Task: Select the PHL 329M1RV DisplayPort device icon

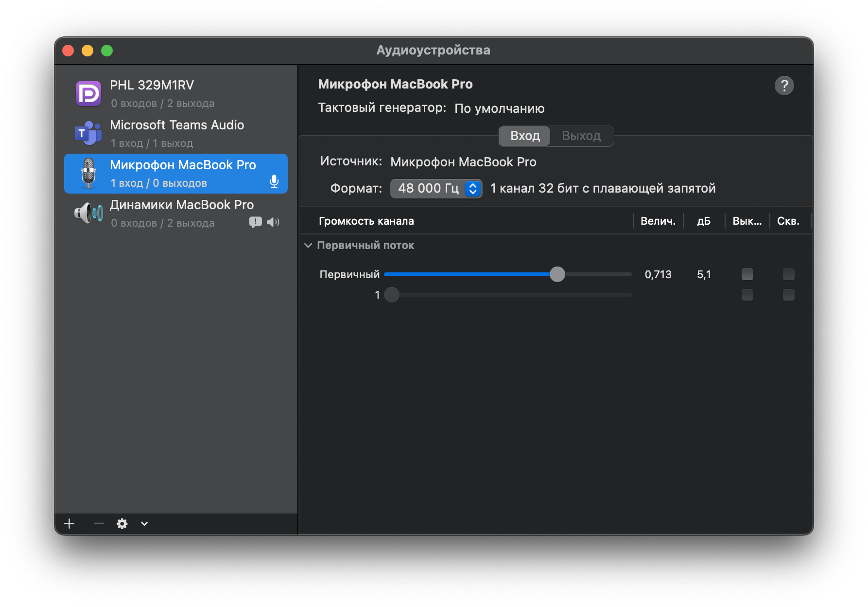Action: coord(88,93)
